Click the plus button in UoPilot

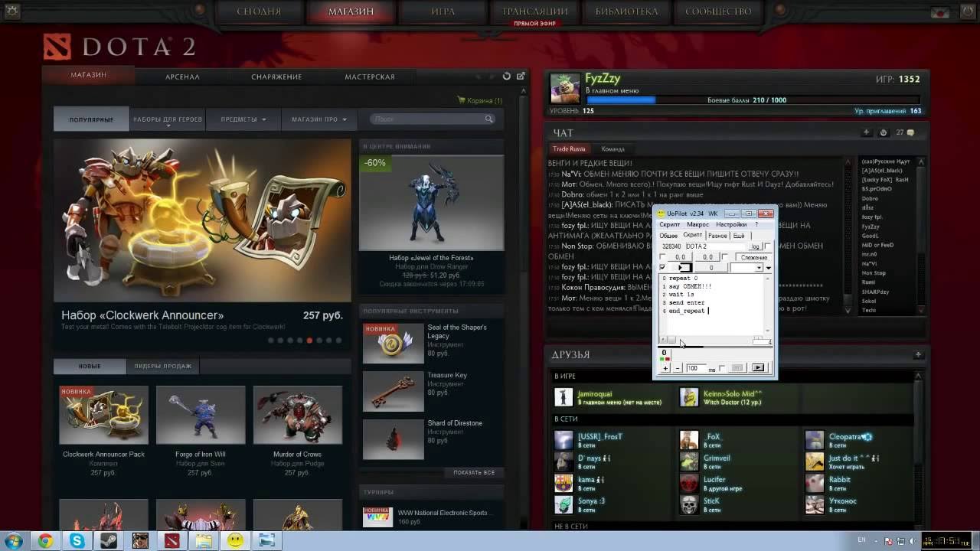click(x=665, y=368)
